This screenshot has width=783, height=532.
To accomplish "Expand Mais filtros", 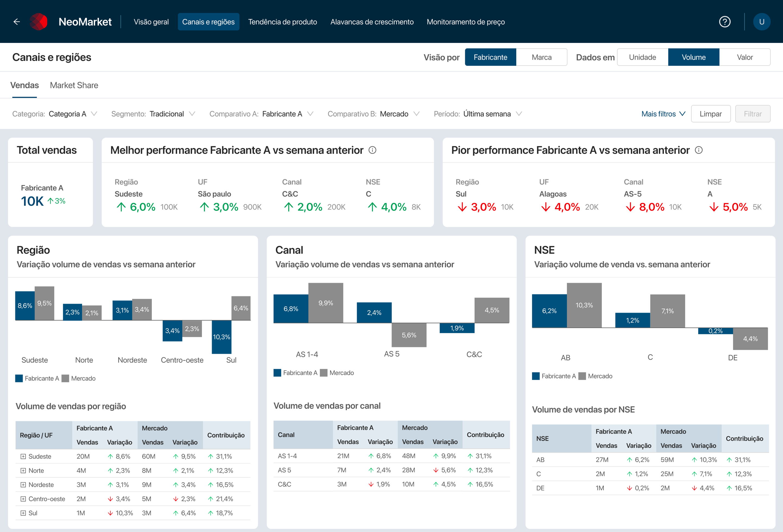I will [663, 114].
